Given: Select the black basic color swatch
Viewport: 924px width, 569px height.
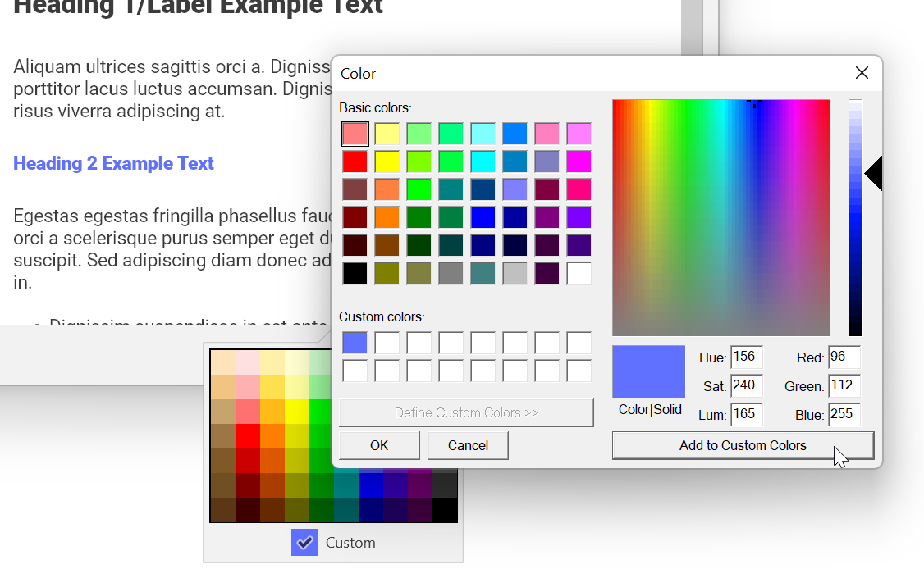Looking at the screenshot, I should [355, 273].
